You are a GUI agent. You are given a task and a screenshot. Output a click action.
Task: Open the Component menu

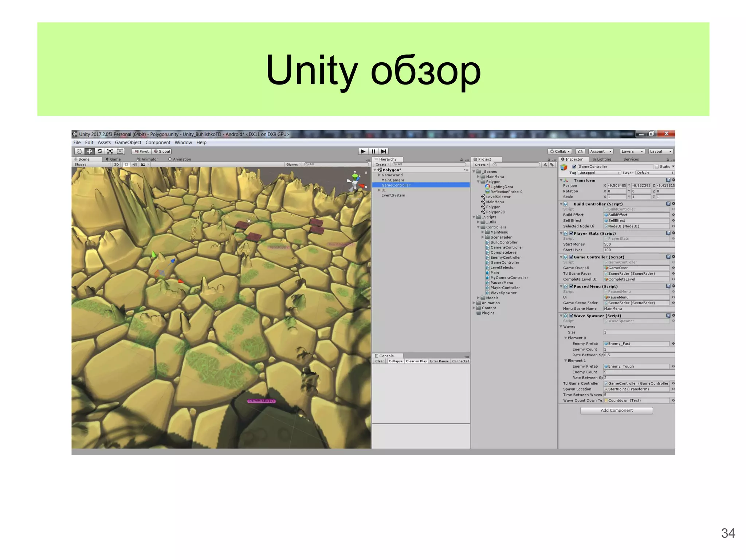[158, 142]
